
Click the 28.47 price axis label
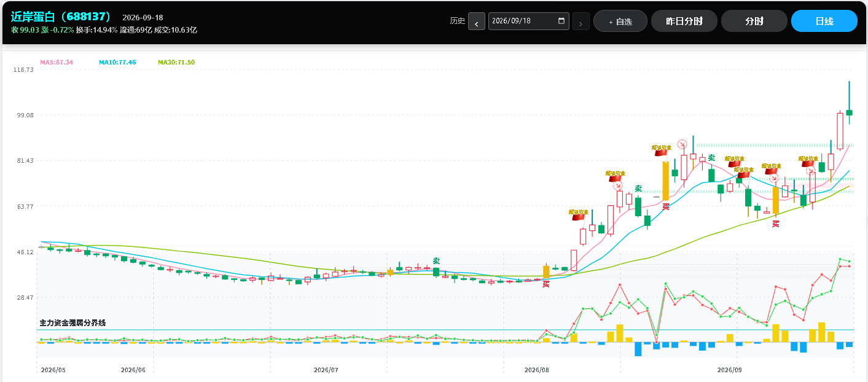[x=25, y=298]
